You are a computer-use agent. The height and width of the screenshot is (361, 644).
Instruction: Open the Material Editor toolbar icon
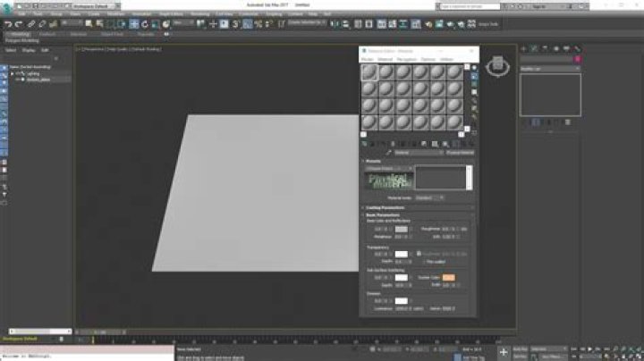coord(428,24)
